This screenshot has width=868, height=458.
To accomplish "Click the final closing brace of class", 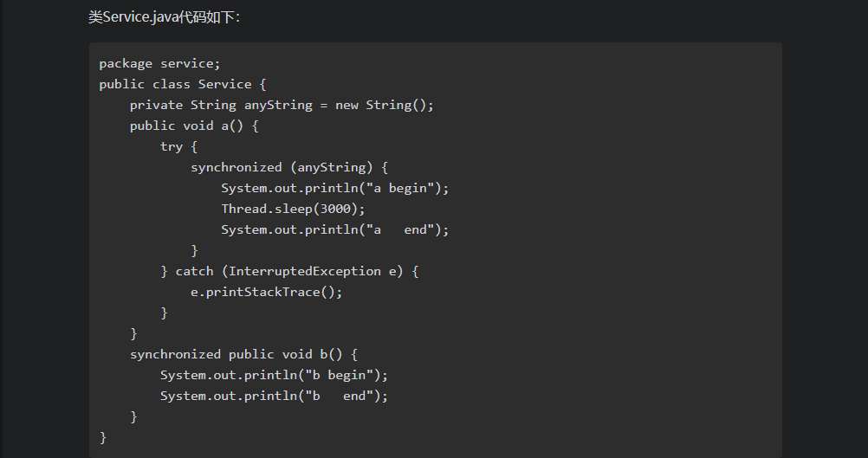I will click(x=103, y=437).
